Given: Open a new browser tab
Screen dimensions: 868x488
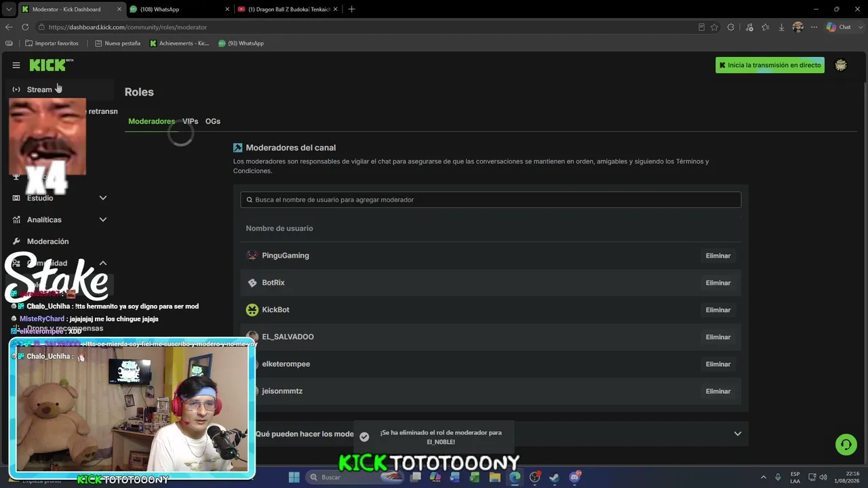Looking at the screenshot, I should (x=351, y=9).
